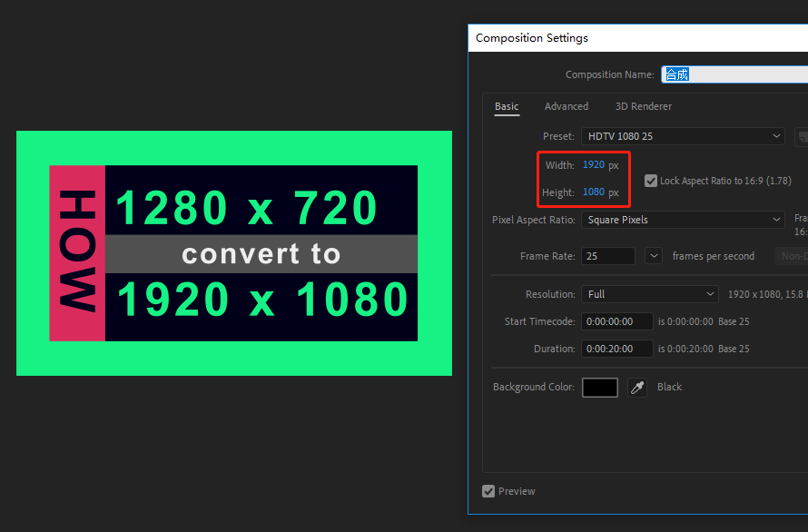Switch to the 3D Renderer tab
This screenshot has height=532, width=808.
click(643, 106)
